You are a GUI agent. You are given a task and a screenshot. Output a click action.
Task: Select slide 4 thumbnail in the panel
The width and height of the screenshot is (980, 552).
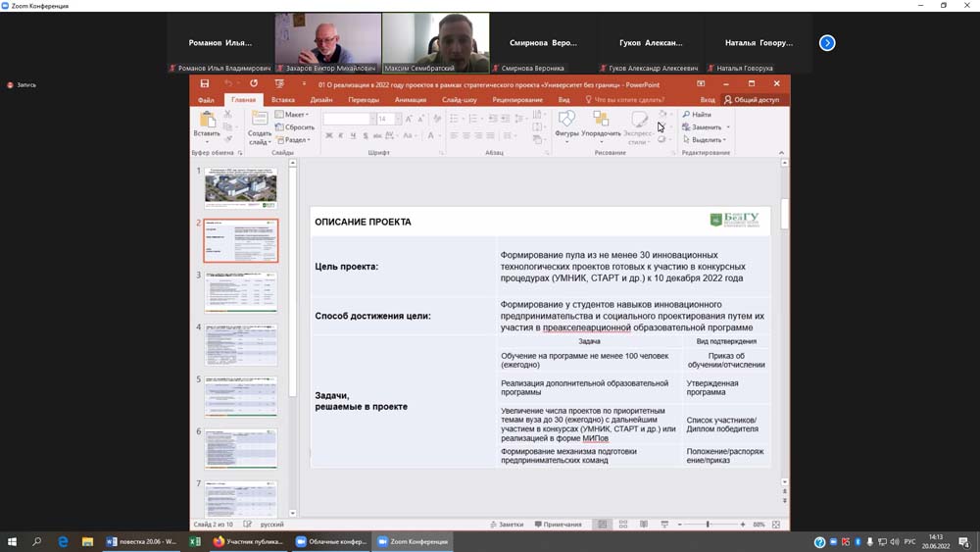(241, 345)
